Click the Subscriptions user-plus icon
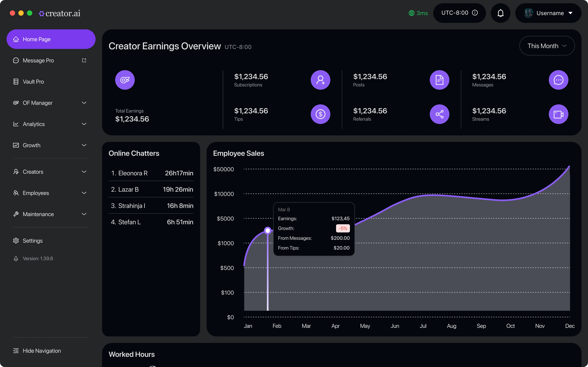This screenshot has height=367, width=588. [x=320, y=80]
